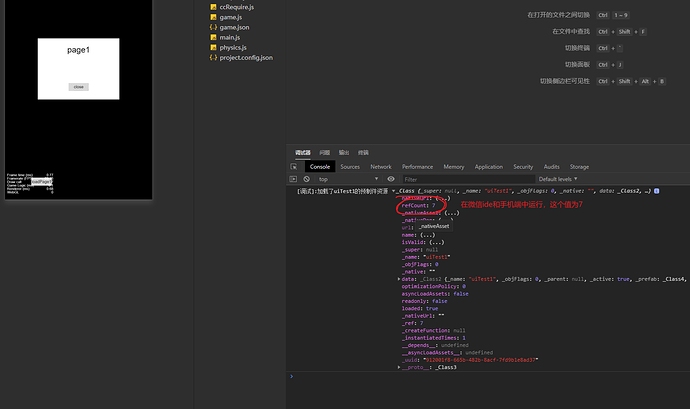
Task: Collapse the logged _Class object
Action: [x=393, y=191]
